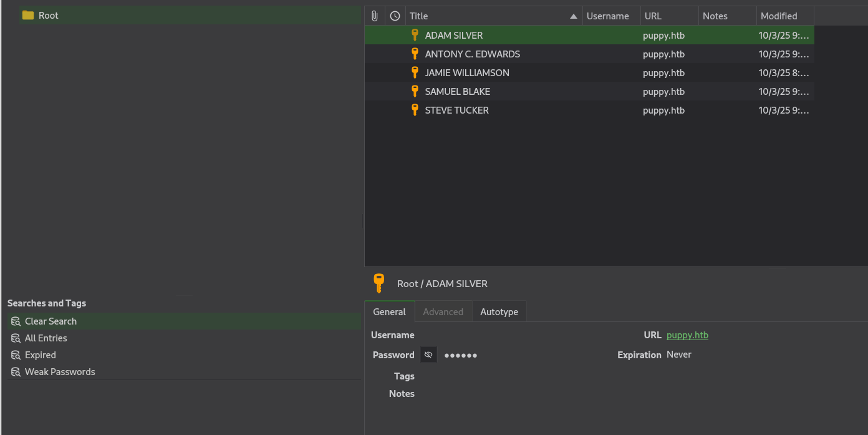The height and width of the screenshot is (435, 868).
Task: Select the Root folder in the group tree
Action: [x=48, y=16]
